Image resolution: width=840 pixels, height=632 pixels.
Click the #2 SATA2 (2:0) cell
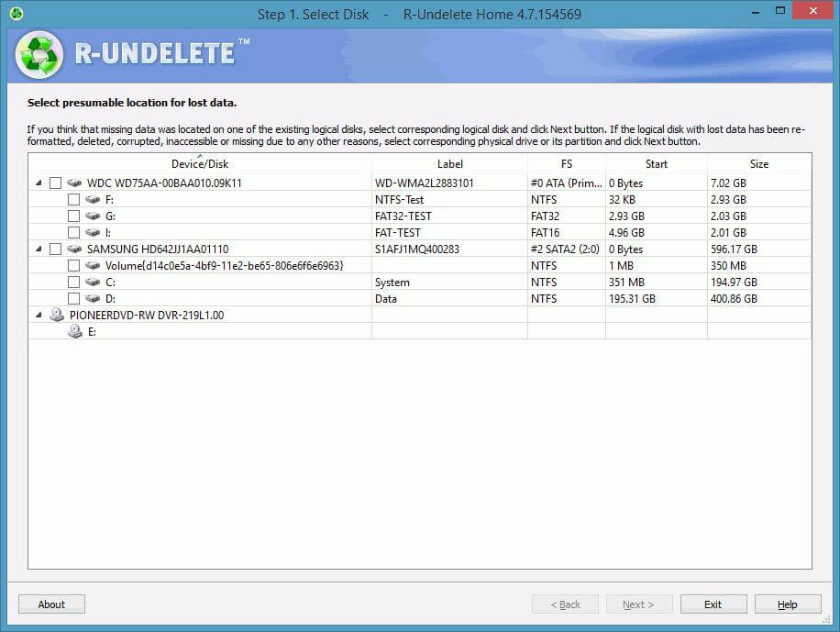[565, 249]
